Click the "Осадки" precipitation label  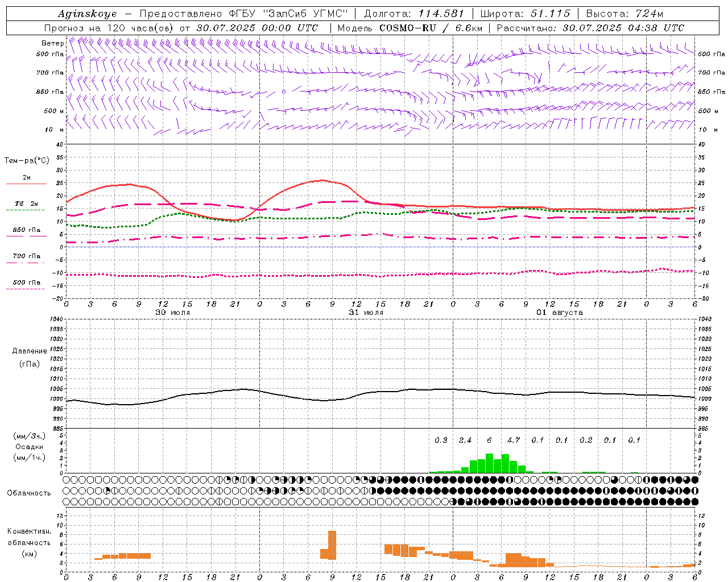[30, 447]
